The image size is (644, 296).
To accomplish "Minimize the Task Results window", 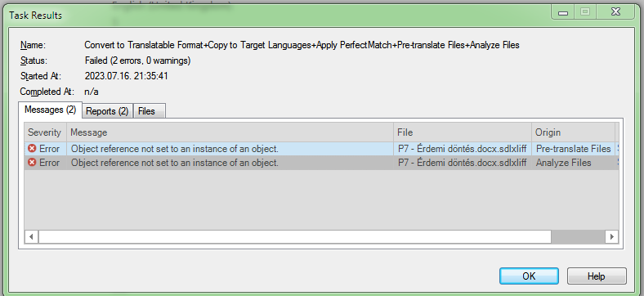I will click(x=563, y=12).
